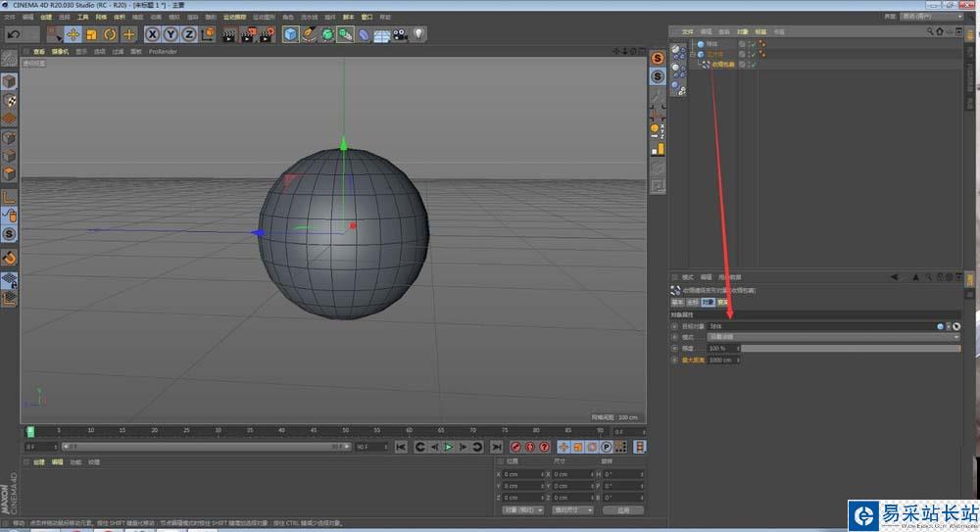Select the Move tool
The height and width of the screenshot is (532, 980).
pyautogui.click(x=73, y=34)
